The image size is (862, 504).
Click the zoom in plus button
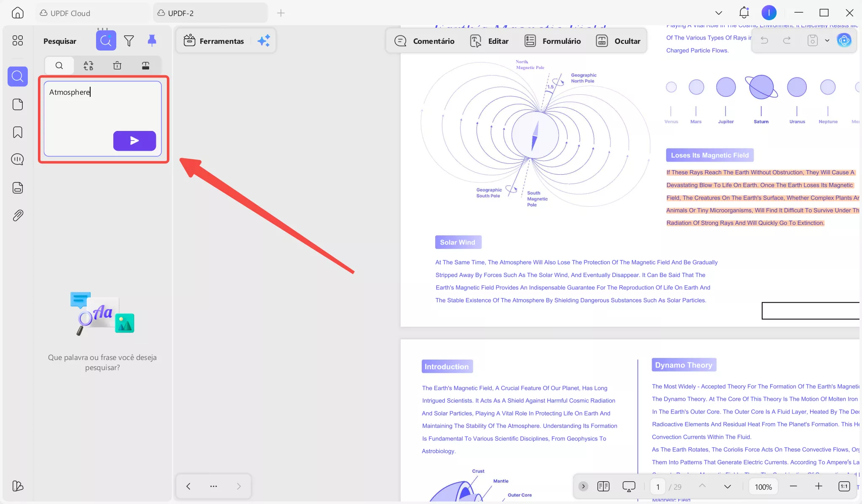(x=819, y=487)
